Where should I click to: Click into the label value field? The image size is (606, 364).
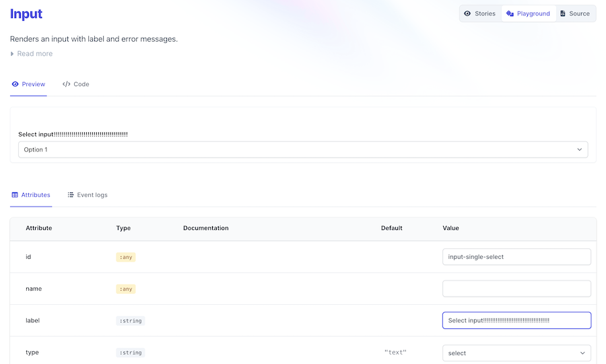(x=516, y=320)
